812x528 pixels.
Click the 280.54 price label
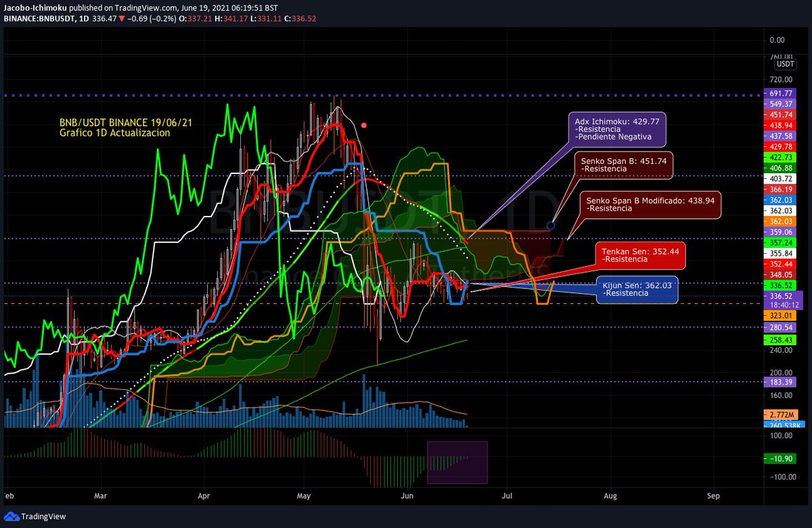(782, 327)
